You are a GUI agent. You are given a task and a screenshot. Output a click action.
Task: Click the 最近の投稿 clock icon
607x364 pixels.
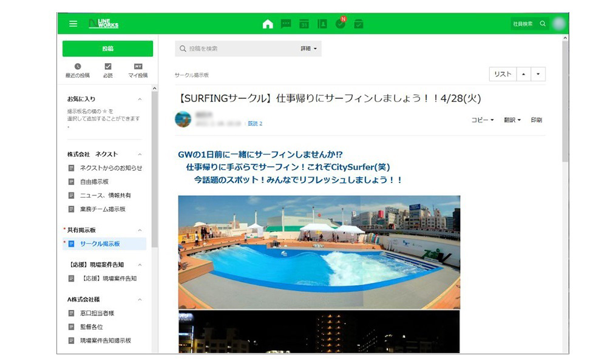pyautogui.click(x=78, y=66)
